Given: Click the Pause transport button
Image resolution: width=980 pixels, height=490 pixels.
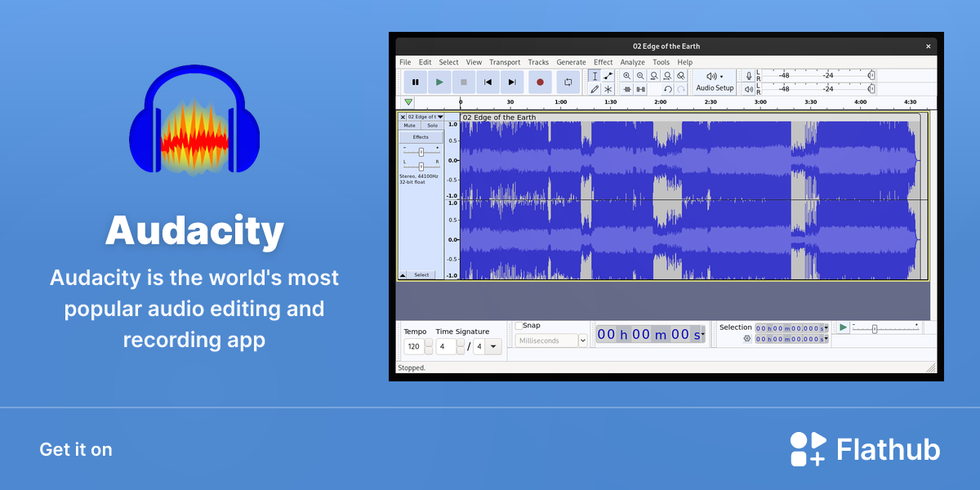Looking at the screenshot, I should [x=416, y=82].
